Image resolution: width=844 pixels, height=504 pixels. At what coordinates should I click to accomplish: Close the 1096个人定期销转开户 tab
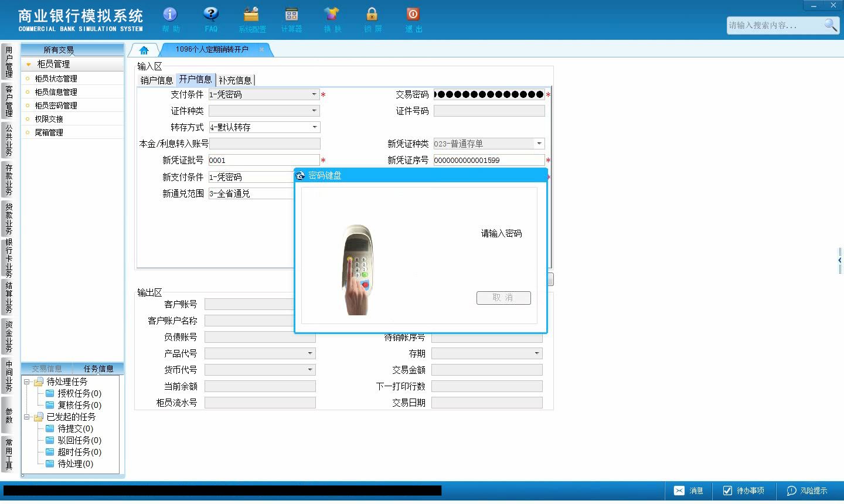tap(261, 50)
